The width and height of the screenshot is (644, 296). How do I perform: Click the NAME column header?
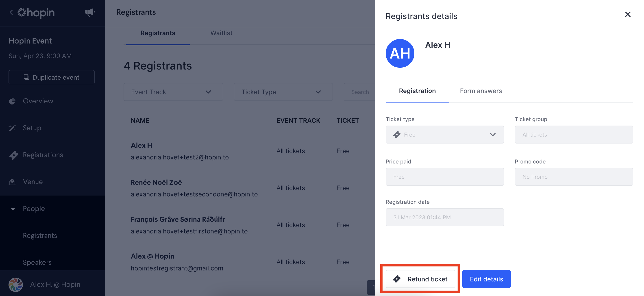(x=140, y=120)
